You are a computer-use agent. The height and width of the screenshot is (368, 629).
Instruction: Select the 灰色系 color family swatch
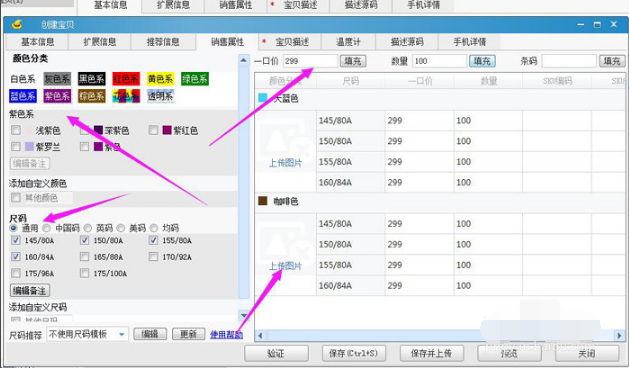57,79
